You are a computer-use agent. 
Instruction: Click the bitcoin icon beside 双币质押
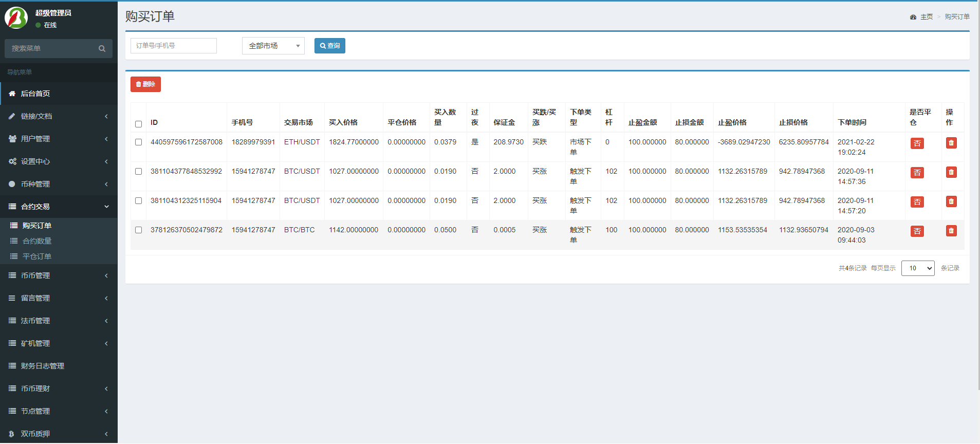point(12,434)
